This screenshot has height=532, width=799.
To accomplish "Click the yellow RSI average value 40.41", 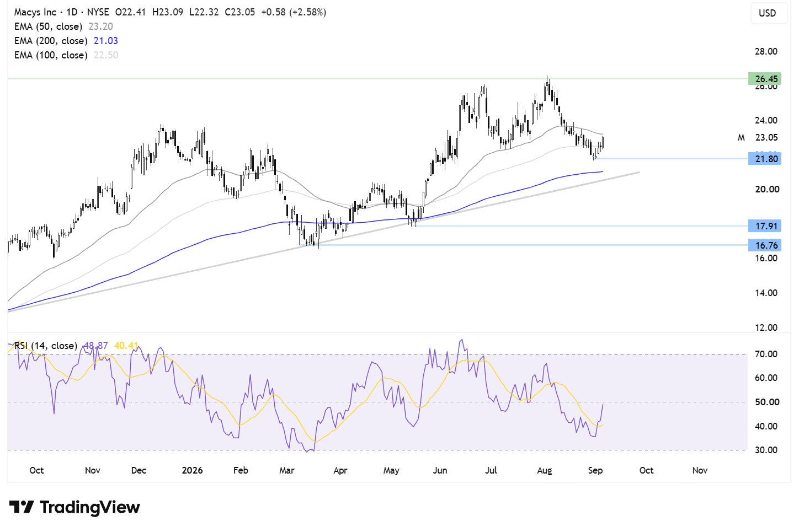I will [x=126, y=346].
